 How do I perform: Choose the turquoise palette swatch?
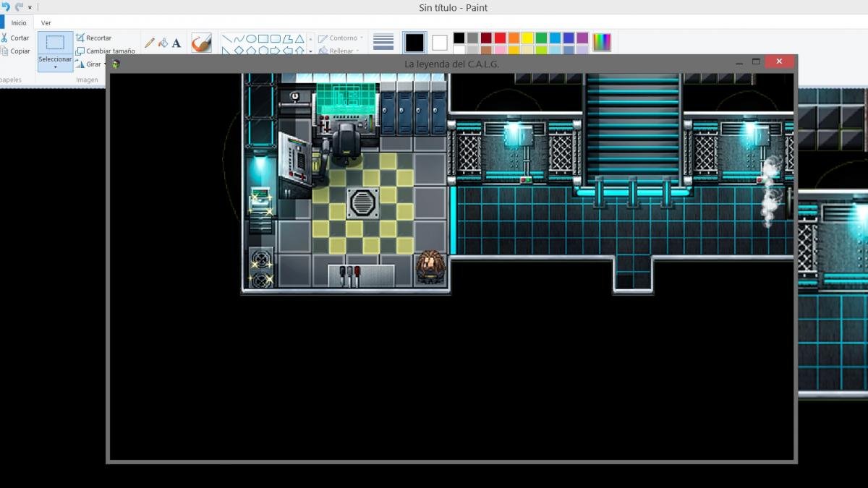pos(555,38)
